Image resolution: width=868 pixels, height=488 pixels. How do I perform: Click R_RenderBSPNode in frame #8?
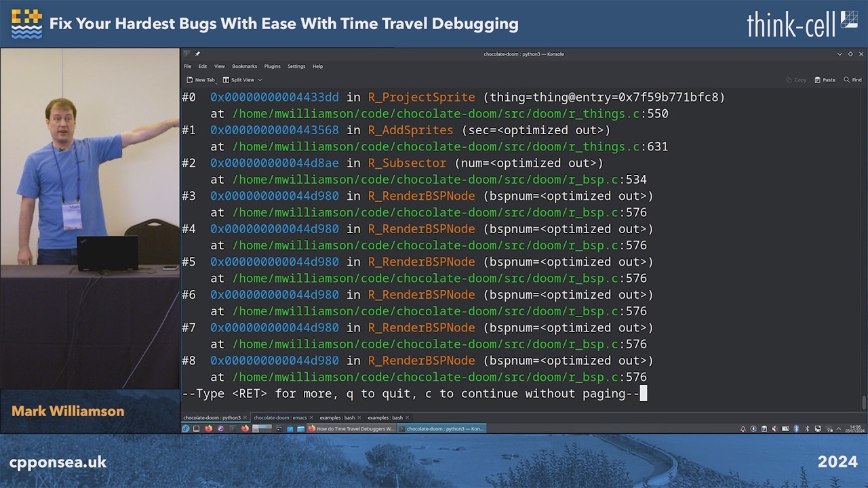click(422, 361)
